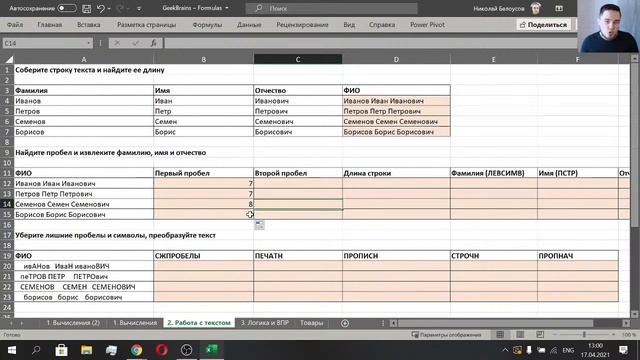Screen dimensions: 640x360
Task: Toggle the AutoSave switch
Action: pos(67,8)
